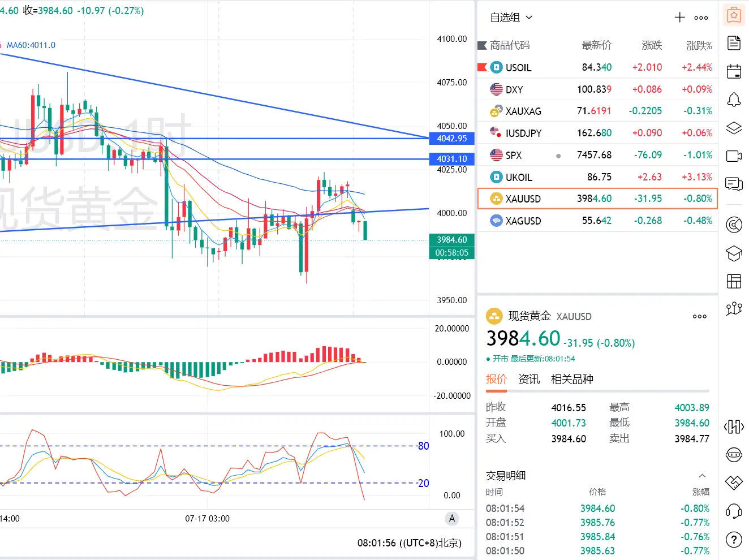The width and height of the screenshot is (749, 560).
Task: Click the current price label 3984.60 on axis
Action: 451,240
